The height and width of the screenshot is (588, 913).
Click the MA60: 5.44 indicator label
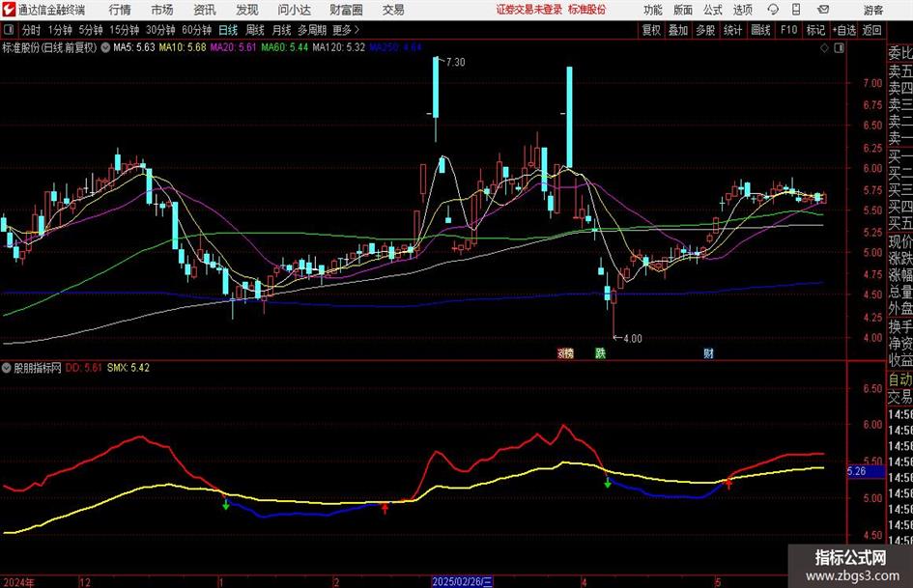[284, 47]
